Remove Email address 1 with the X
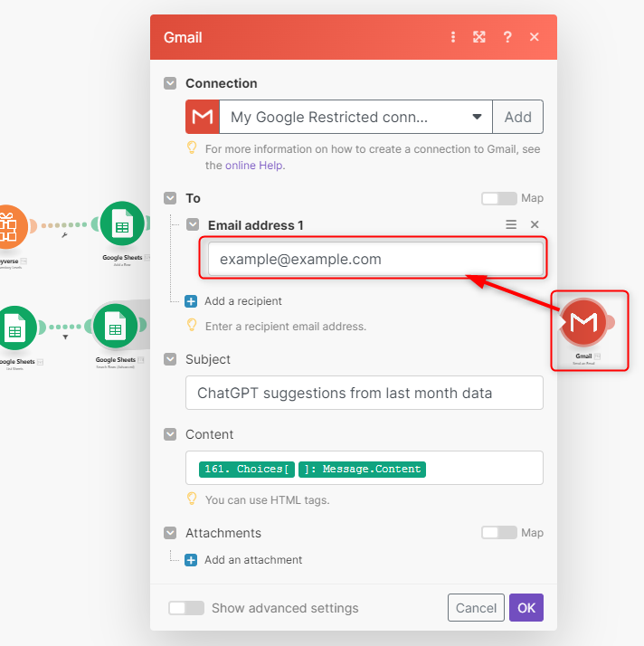The height and width of the screenshot is (646, 644). pos(535,224)
